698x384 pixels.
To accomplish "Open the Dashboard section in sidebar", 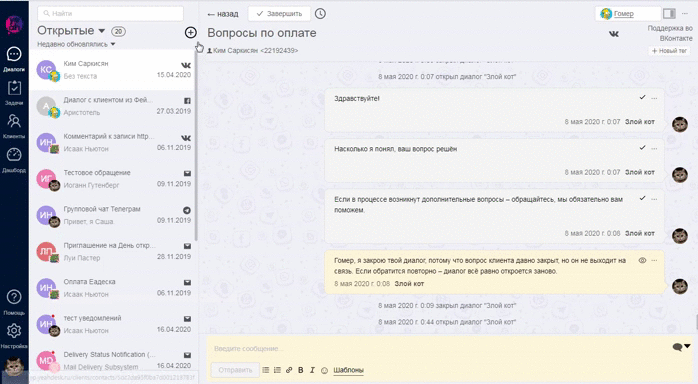I will 14,160.
